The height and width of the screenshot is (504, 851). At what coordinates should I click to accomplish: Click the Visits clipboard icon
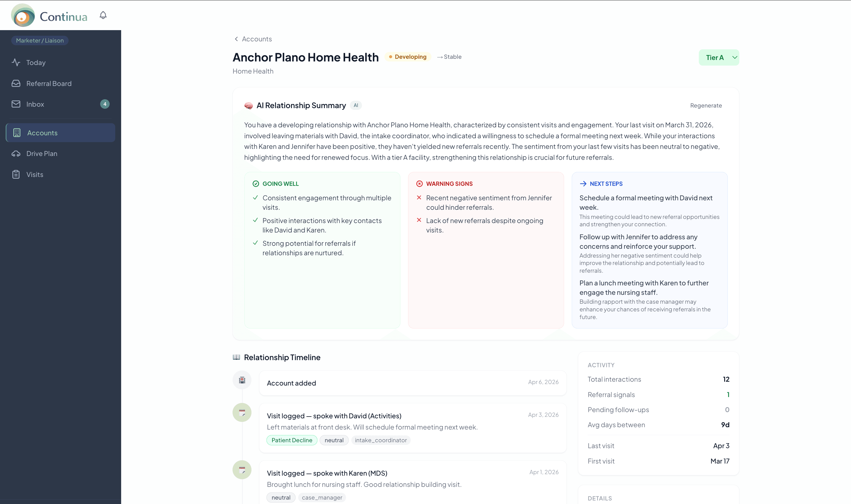click(x=16, y=174)
